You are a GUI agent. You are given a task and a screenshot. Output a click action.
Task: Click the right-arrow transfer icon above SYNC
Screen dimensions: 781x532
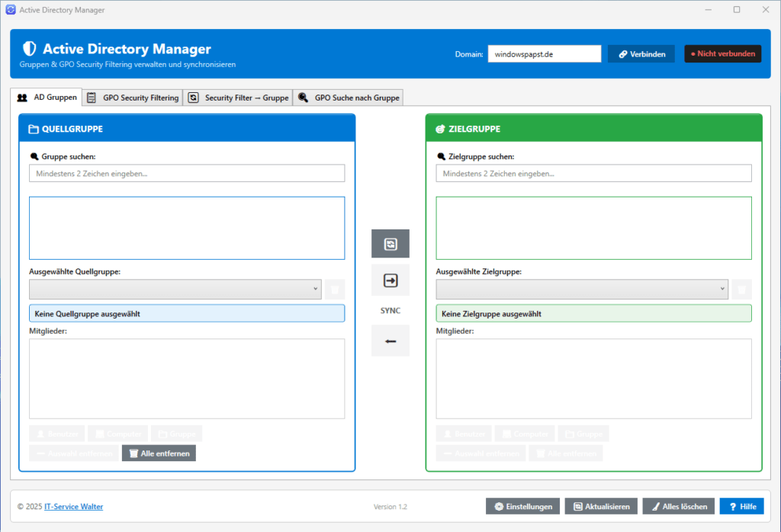point(390,280)
